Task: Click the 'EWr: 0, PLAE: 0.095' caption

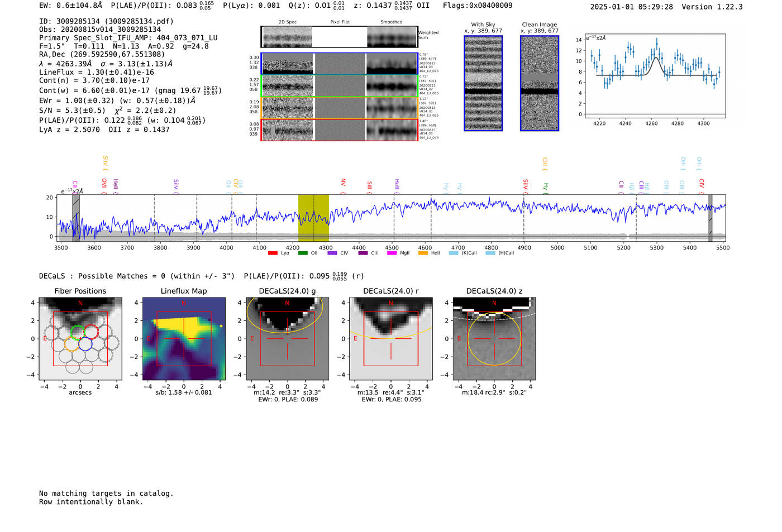Action: click(x=391, y=399)
